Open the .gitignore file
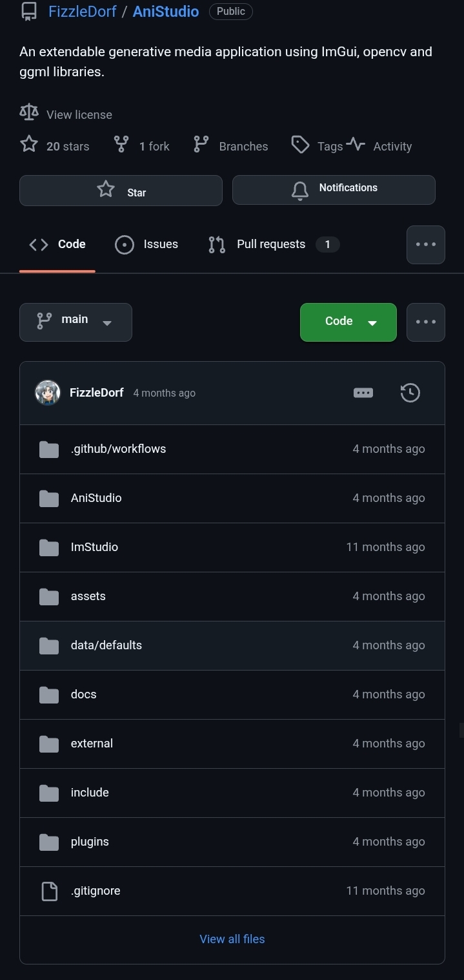This screenshot has width=464, height=980. pyautogui.click(x=96, y=891)
